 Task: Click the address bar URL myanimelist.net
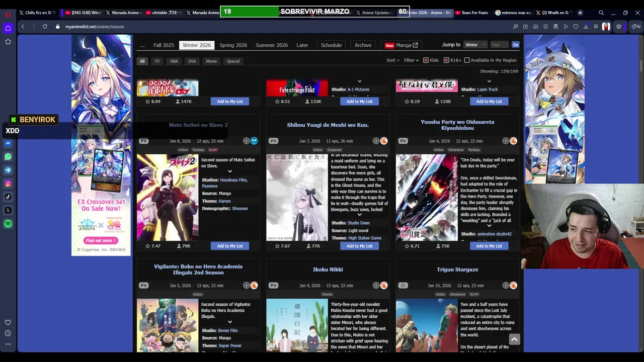pos(95,27)
